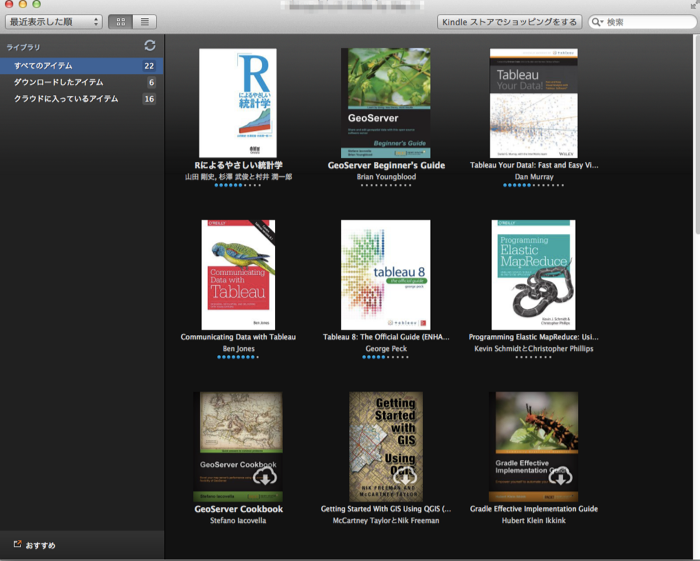
Task: Click author Kevin SchmidtとChristopher Phillips
Action: pos(533,349)
